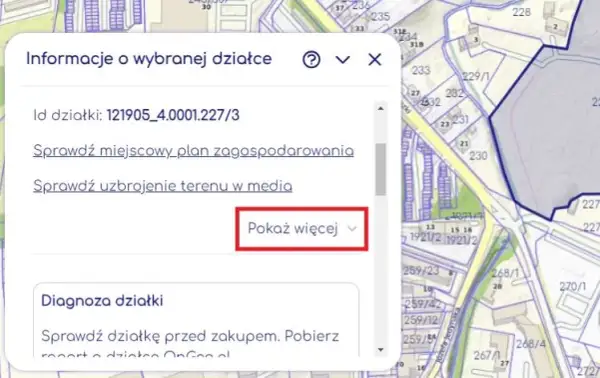This screenshot has height=378, width=600.
Task: Open 'Sprawdź uzbrojenie terenu w media' link
Action: 163,186
